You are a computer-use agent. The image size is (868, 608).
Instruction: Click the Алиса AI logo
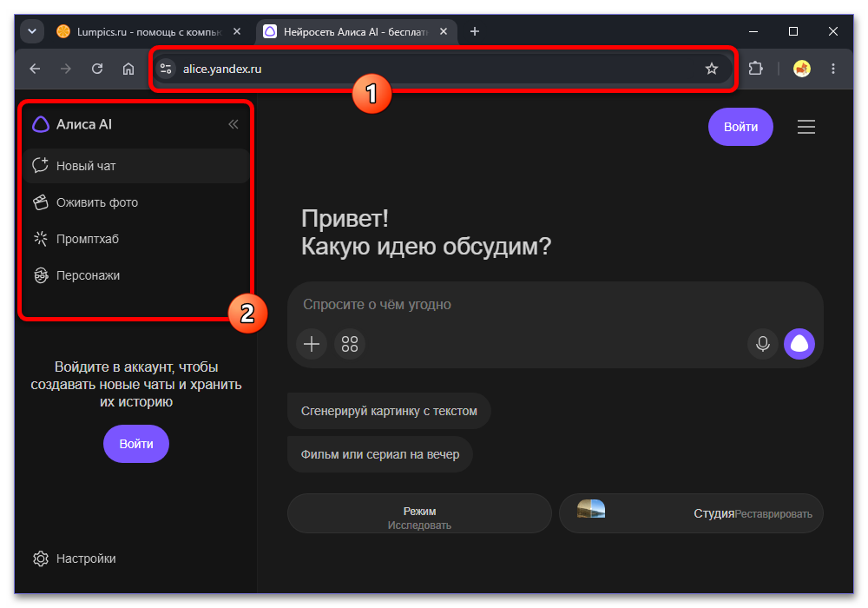pyautogui.click(x=72, y=124)
